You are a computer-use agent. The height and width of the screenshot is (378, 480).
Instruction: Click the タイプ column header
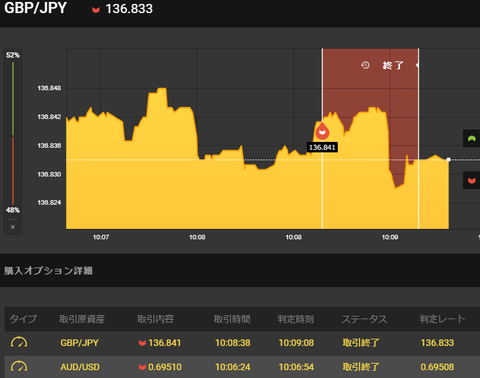point(23,319)
